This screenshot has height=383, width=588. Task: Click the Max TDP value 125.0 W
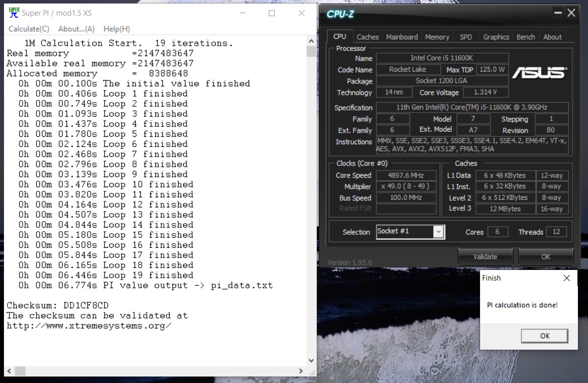coord(492,70)
